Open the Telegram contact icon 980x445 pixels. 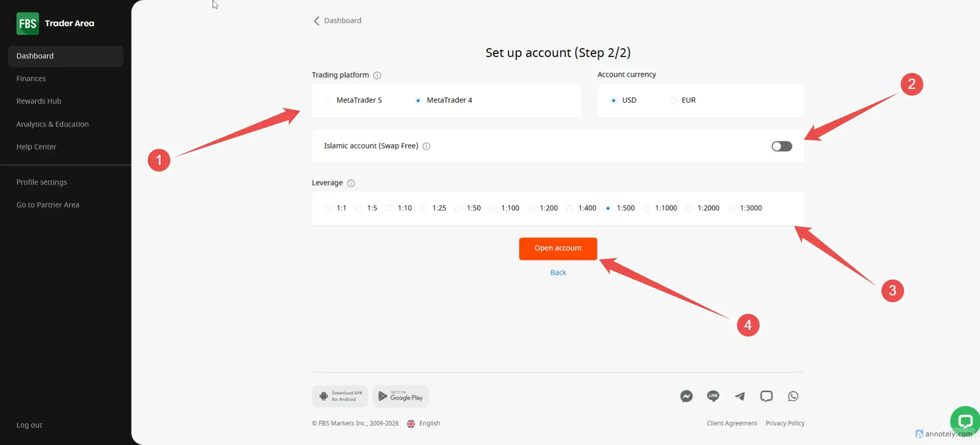[740, 396]
